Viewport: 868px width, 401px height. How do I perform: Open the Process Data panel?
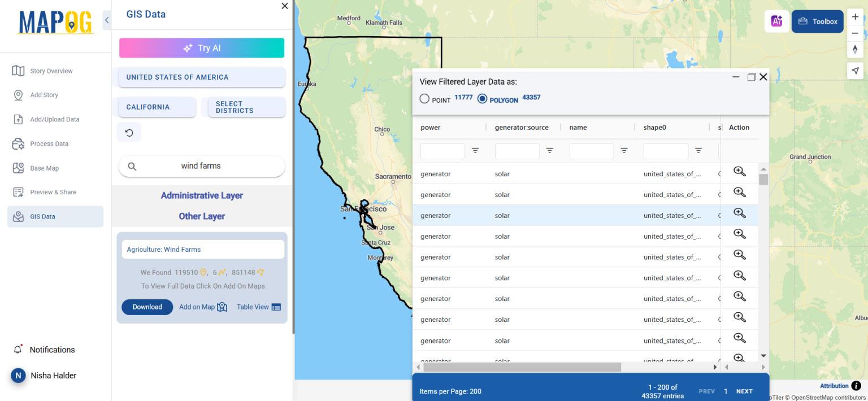[18, 143]
